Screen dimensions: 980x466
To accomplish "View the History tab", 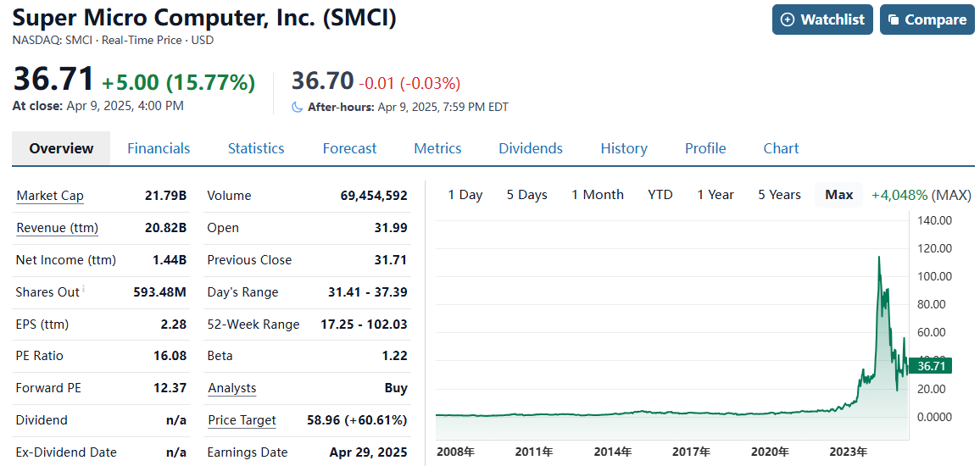I will [624, 148].
